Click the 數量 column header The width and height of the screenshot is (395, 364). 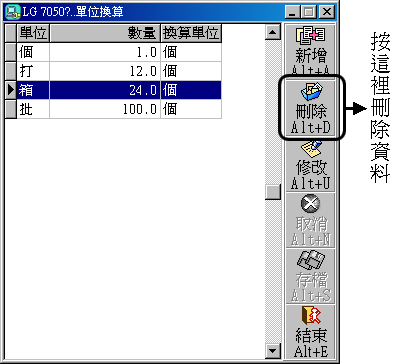tap(105, 33)
